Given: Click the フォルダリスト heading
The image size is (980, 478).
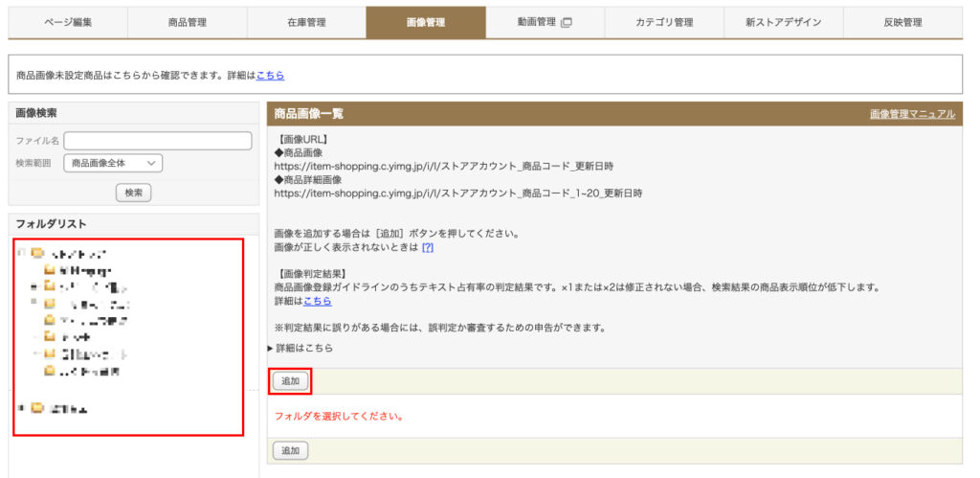Looking at the screenshot, I should 52,224.
